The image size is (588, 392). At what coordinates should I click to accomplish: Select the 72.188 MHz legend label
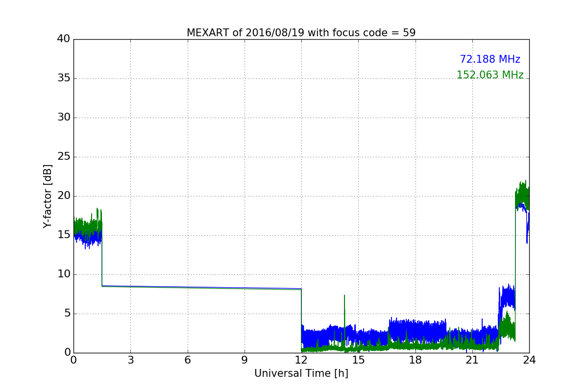490,59
